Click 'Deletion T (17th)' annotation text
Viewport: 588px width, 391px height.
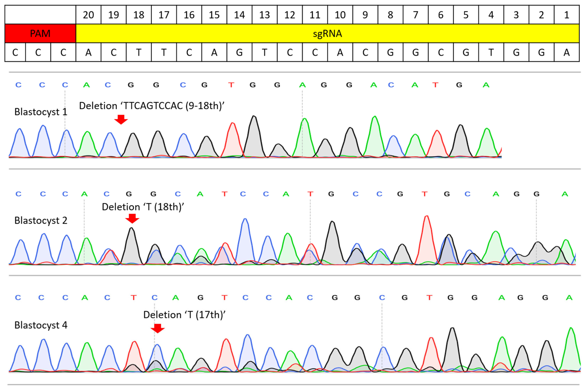coord(184,315)
